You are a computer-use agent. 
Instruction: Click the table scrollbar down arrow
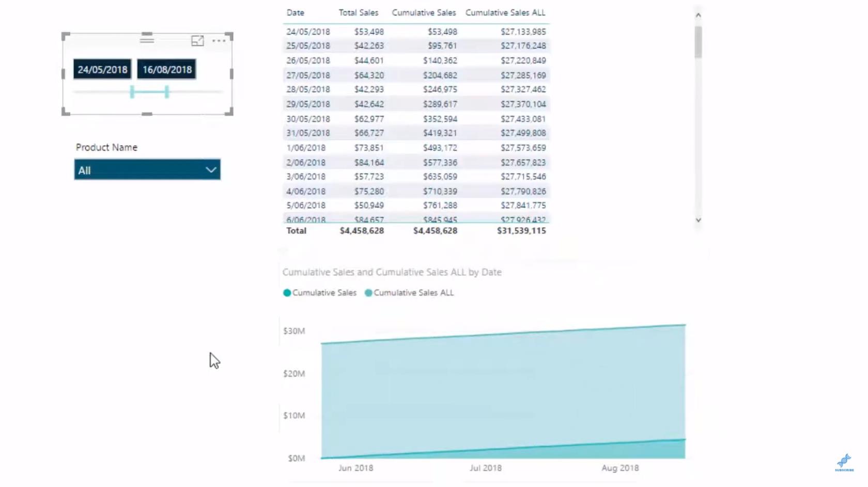pyautogui.click(x=698, y=220)
